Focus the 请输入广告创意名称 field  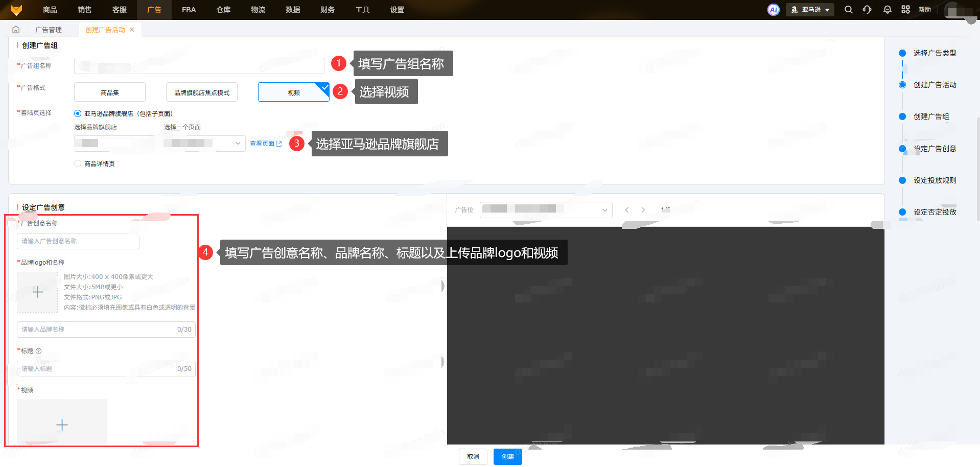tap(78, 241)
